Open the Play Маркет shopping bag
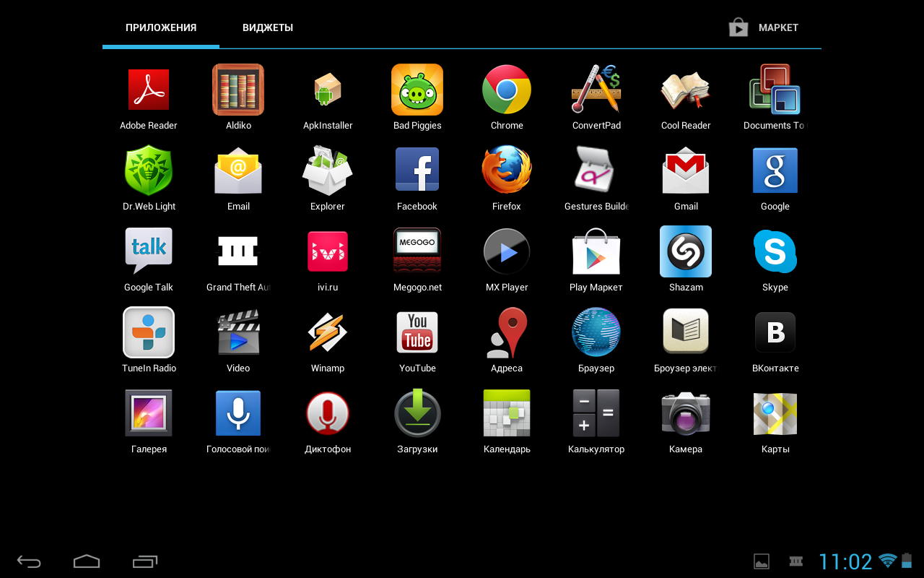The image size is (924, 578). (596, 251)
